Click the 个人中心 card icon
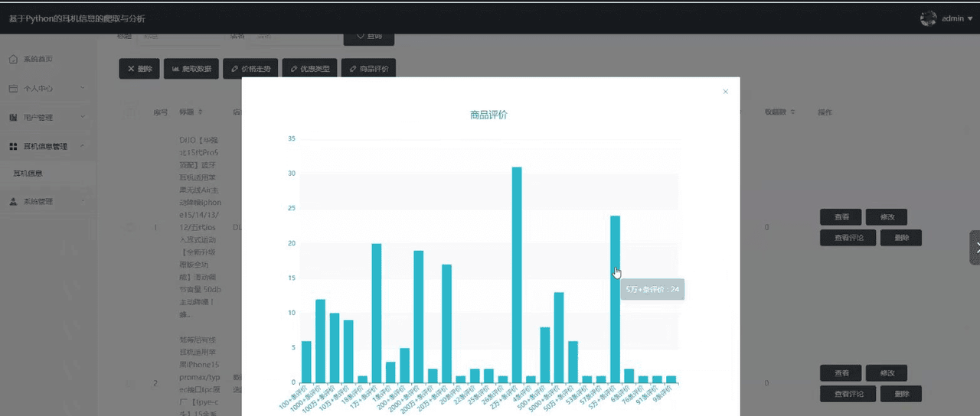Screen dimensions: 980x416 click(x=13, y=89)
